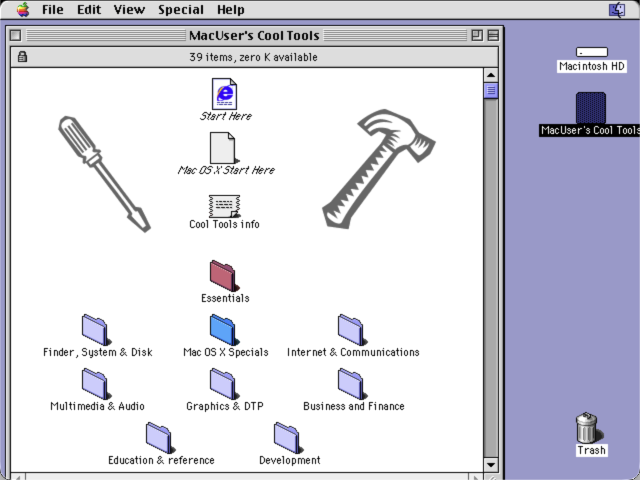Open the Help menu
The width and height of the screenshot is (640, 480).
(x=231, y=9)
